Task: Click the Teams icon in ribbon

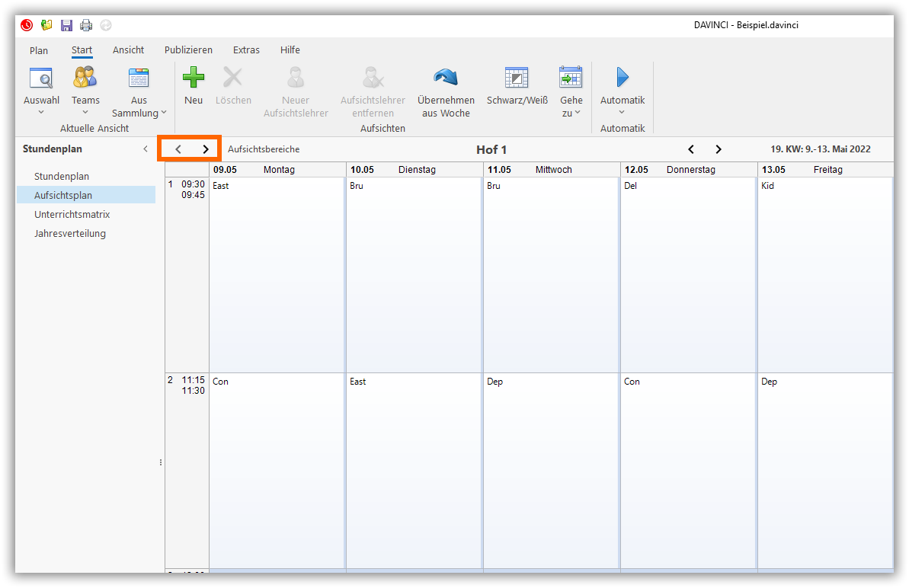Action: pos(85,78)
